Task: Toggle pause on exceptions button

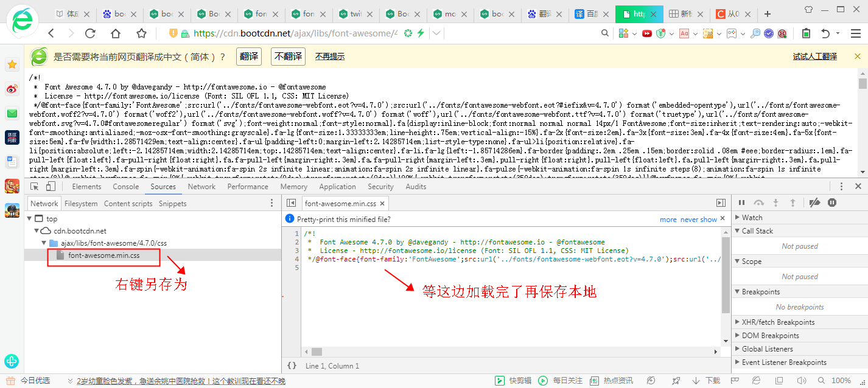Action: point(832,203)
